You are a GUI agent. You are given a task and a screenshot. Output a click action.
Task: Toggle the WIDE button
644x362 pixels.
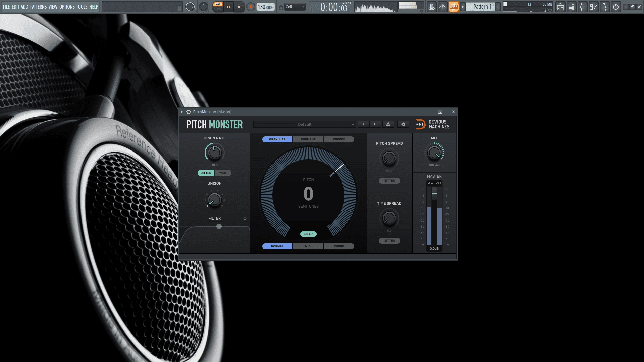pos(223,173)
